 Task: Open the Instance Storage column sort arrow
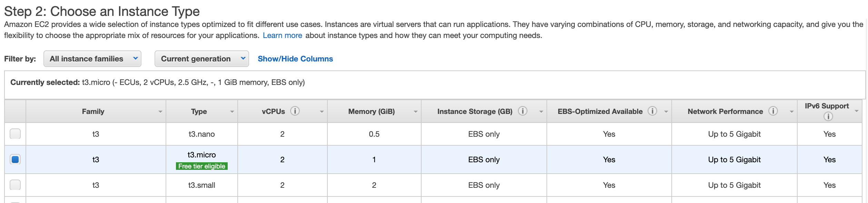[x=541, y=112]
